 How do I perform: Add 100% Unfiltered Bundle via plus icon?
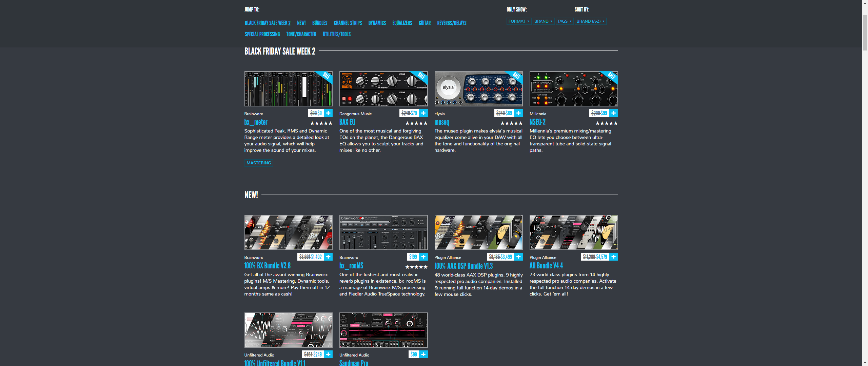coord(328,354)
